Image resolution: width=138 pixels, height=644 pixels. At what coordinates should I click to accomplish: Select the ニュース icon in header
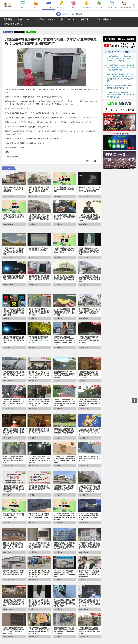[48, 5]
